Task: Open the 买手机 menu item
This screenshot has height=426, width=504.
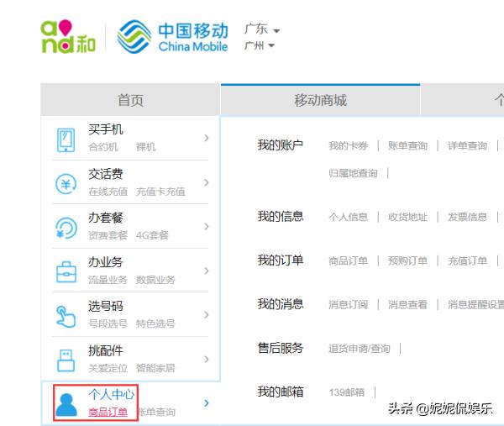Action: point(106,129)
